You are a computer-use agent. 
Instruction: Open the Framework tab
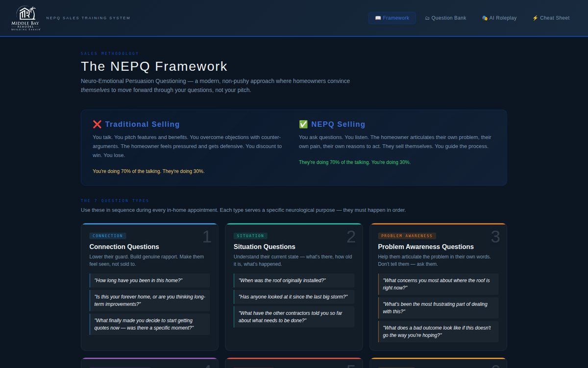pos(392,18)
